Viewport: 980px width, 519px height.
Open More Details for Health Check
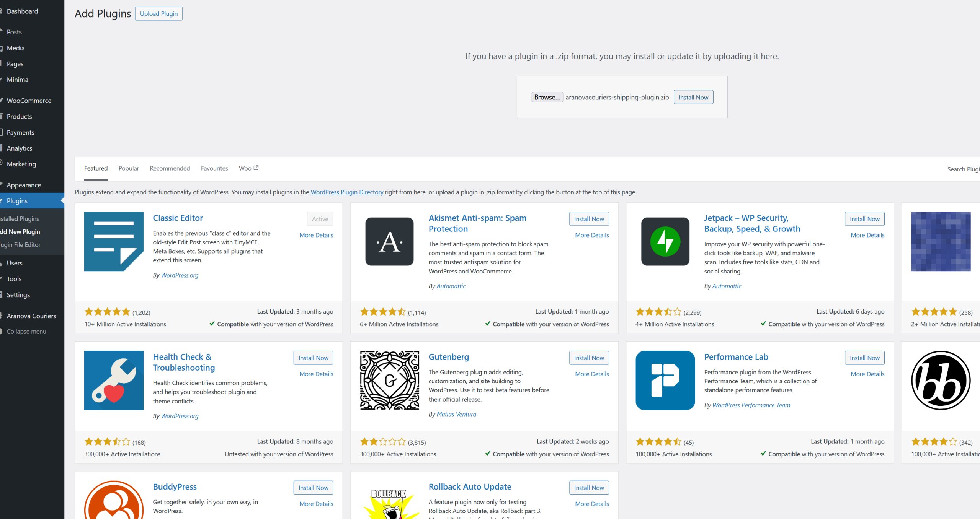pos(316,374)
